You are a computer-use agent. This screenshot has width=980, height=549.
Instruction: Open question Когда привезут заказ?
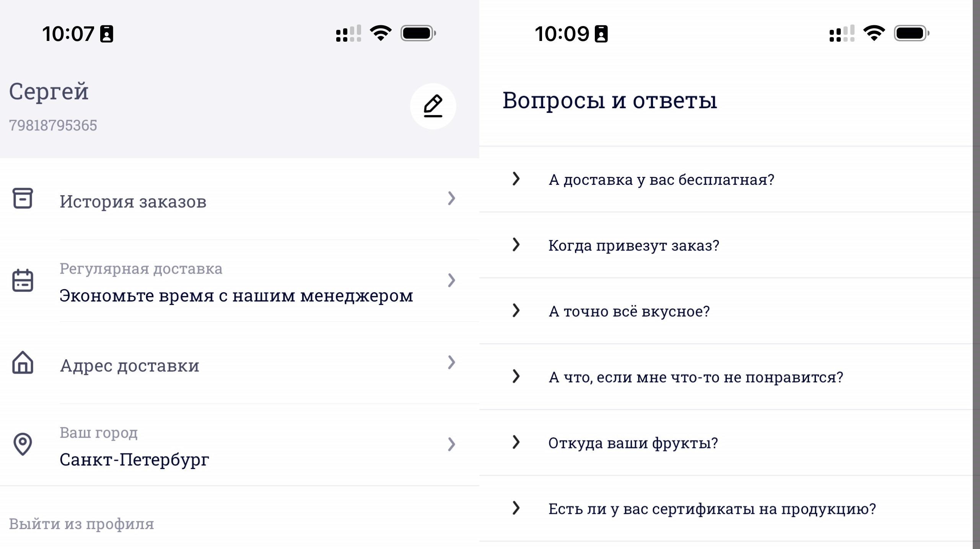pos(726,245)
